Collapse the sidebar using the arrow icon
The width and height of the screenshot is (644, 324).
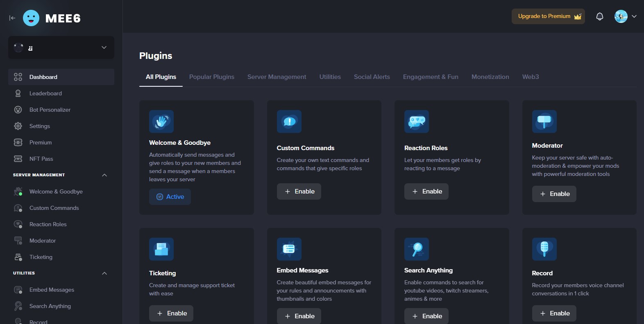point(12,18)
